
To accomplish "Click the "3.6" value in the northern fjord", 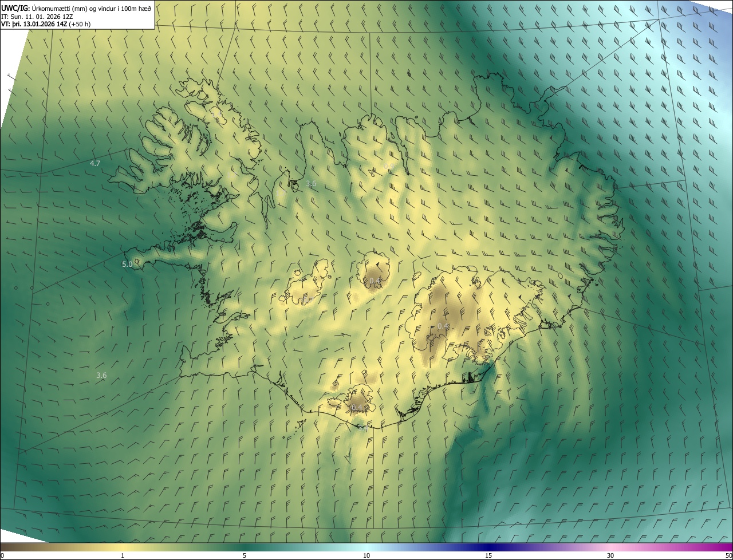I will (311, 184).
